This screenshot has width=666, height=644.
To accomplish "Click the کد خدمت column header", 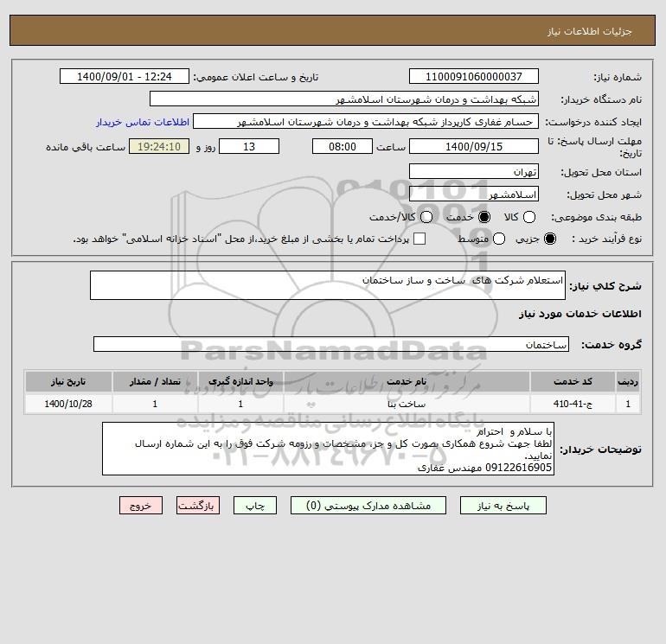I will 573,381.
